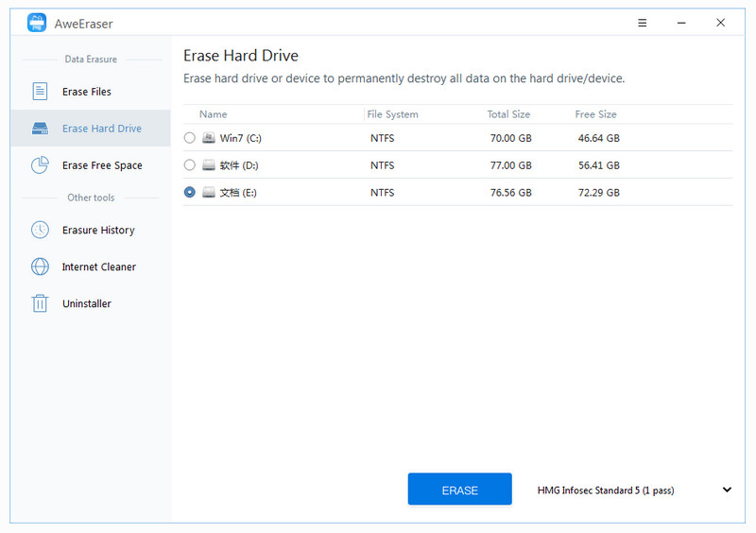
Task: Click the Erase Hard Drive page heading
Action: pos(241,56)
